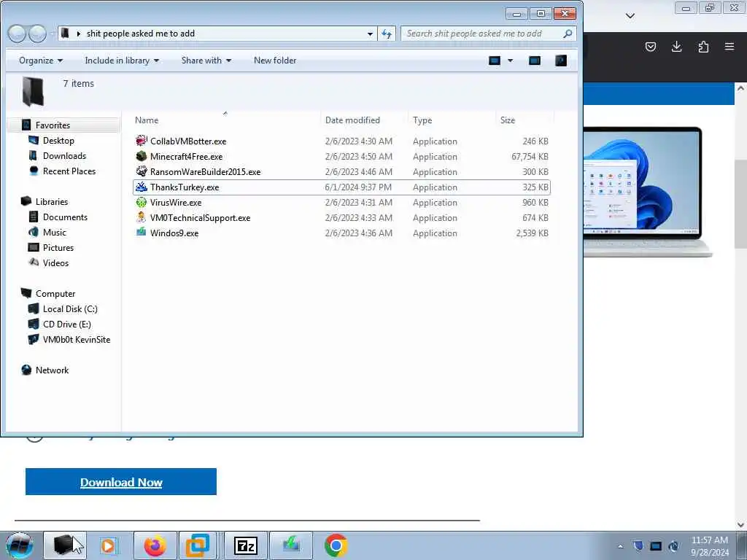This screenshot has height=560, width=747.
Task: Switch to Firefox on the taskbar
Action: point(155,545)
